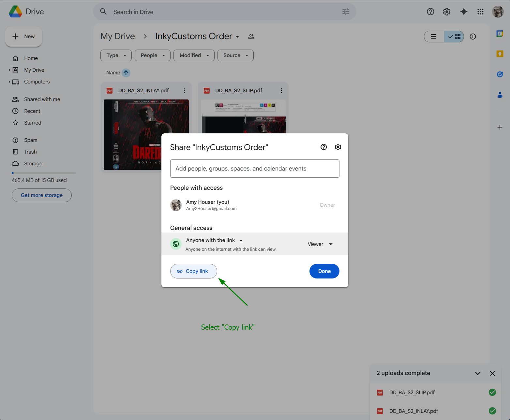
Task: Expand Computers tree in sidebar
Action: (x=10, y=82)
